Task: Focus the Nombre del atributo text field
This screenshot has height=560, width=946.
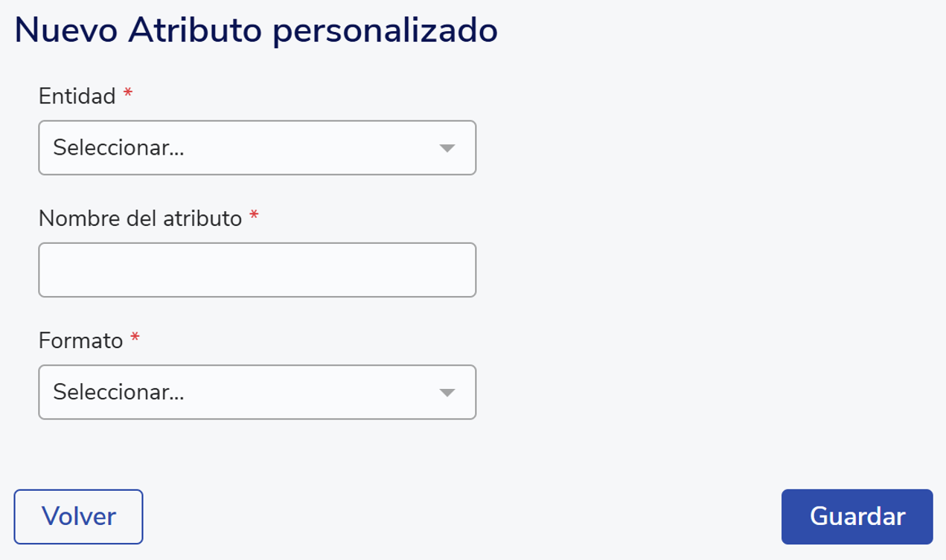Action: click(x=257, y=270)
